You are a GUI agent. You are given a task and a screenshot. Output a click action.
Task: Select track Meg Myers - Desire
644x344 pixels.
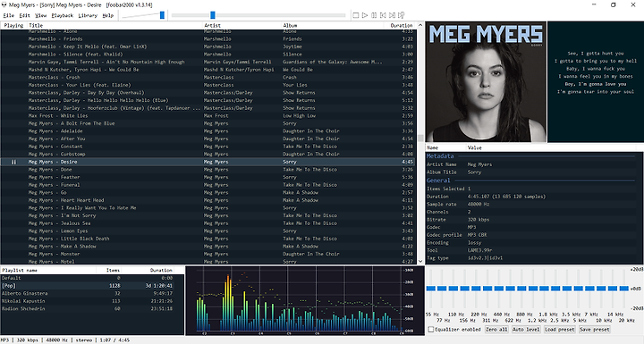208,162
